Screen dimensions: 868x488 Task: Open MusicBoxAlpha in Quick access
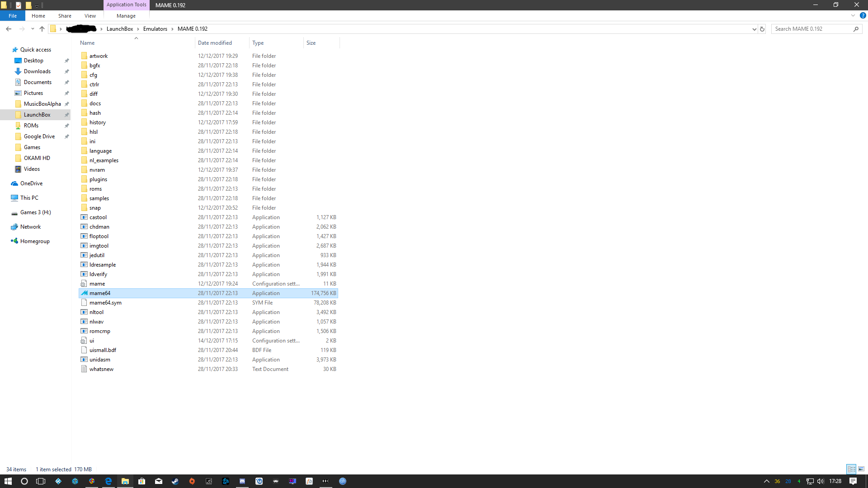(42, 104)
